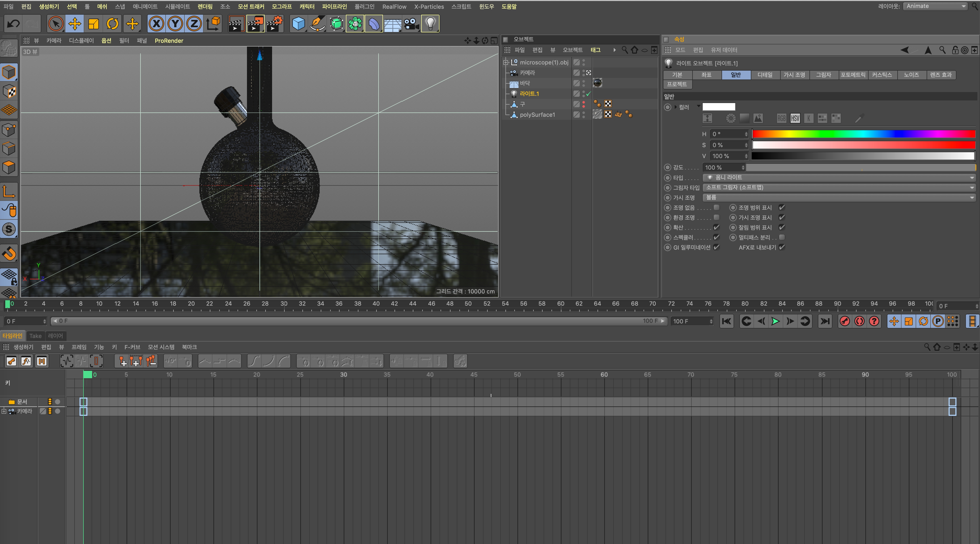Click the white 컬러 swatch
Screen dimensions: 980x544
coord(719,107)
